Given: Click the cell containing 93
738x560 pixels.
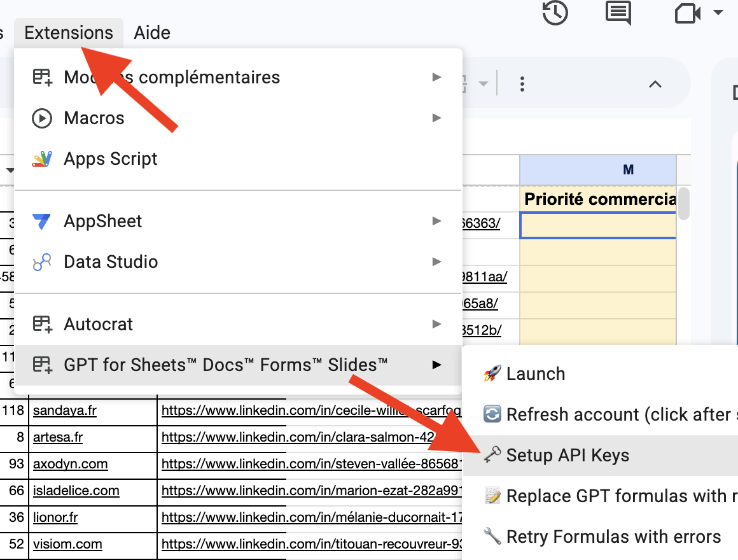Looking at the screenshot, I should click(14, 464).
